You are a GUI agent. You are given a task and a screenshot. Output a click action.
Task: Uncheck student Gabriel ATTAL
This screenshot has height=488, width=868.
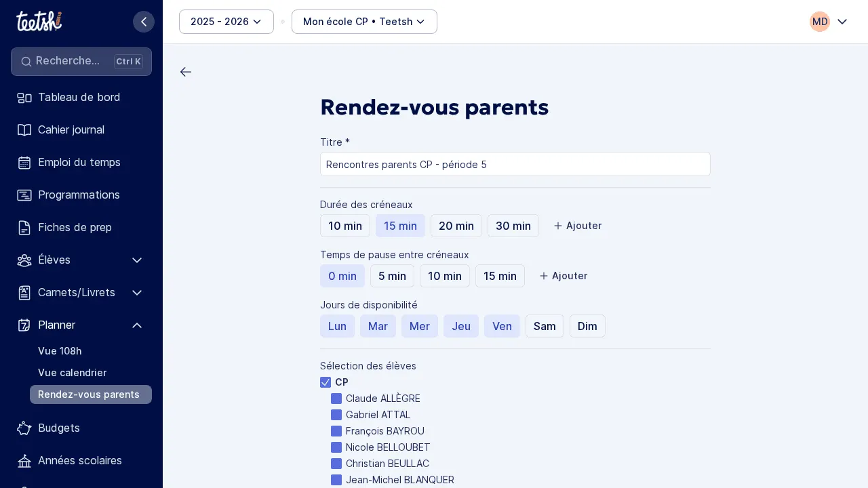tap(336, 415)
